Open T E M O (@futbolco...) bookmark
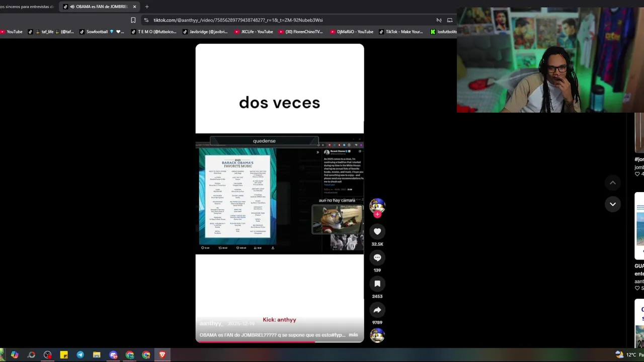Image resolution: width=644 pixels, height=362 pixels. (154, 32)
